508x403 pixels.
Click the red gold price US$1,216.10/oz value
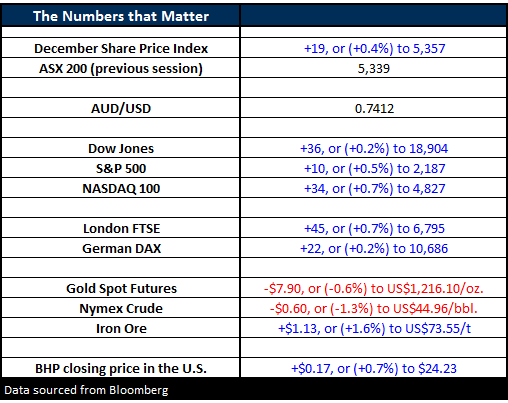coord(374,289)
